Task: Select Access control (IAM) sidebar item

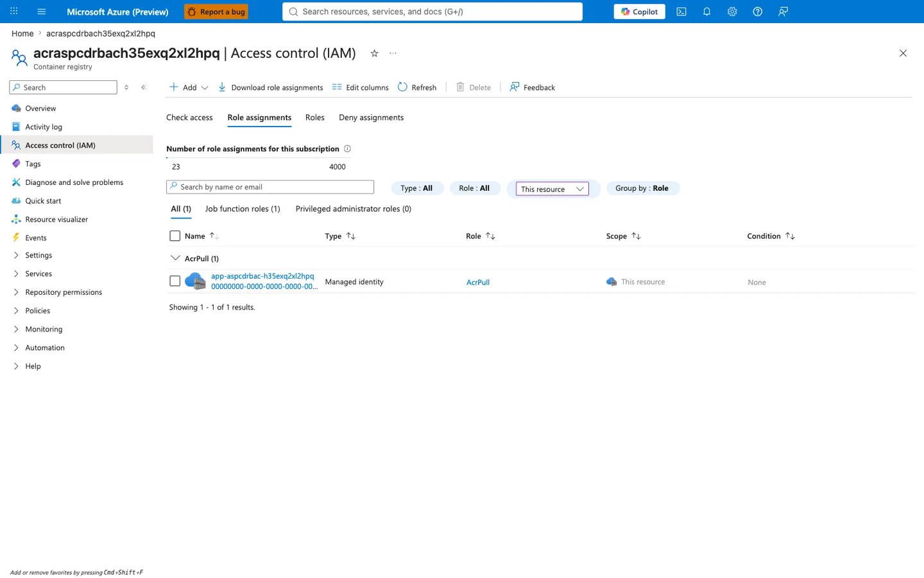Action: [77, 145]
